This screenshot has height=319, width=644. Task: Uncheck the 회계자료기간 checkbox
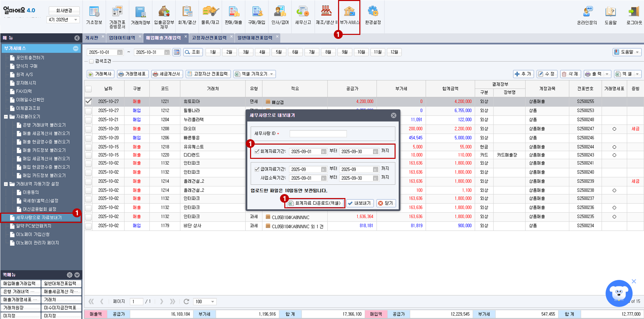click(x=256, y=152)
